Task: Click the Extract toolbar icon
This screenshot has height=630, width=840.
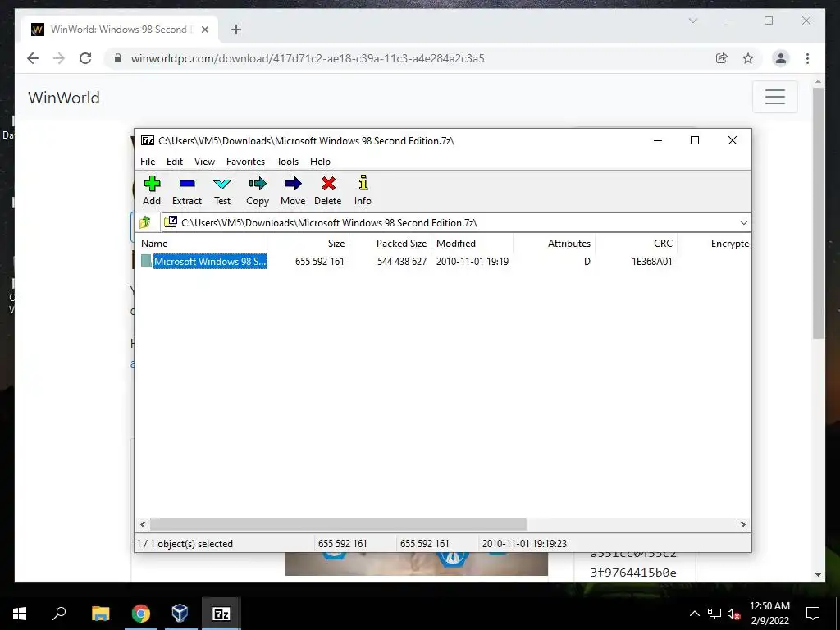Action: coord(186,190)
